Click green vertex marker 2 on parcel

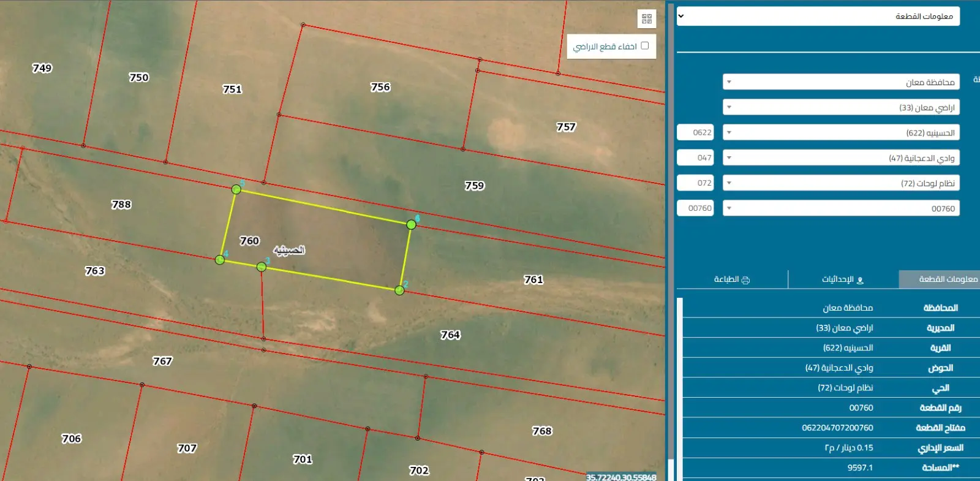coord(399,290)
